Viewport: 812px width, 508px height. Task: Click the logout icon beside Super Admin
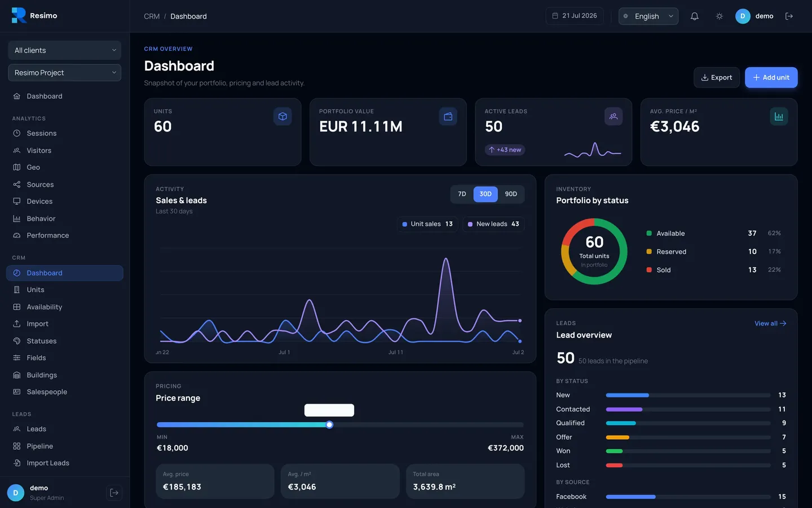click(x=114, y=493)
